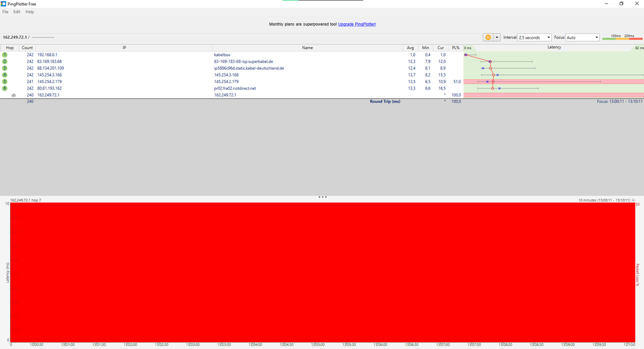Click hop 5 red latency graph bar

coord(554,82)
